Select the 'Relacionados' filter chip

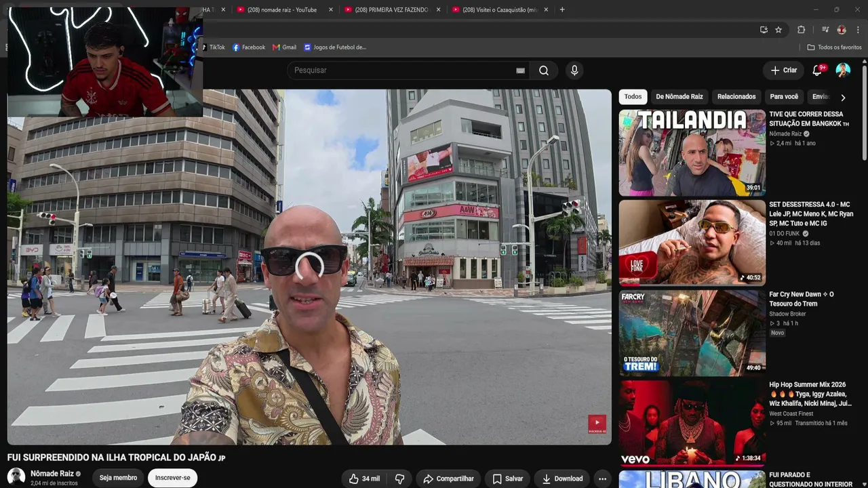(x=736, y=97)
